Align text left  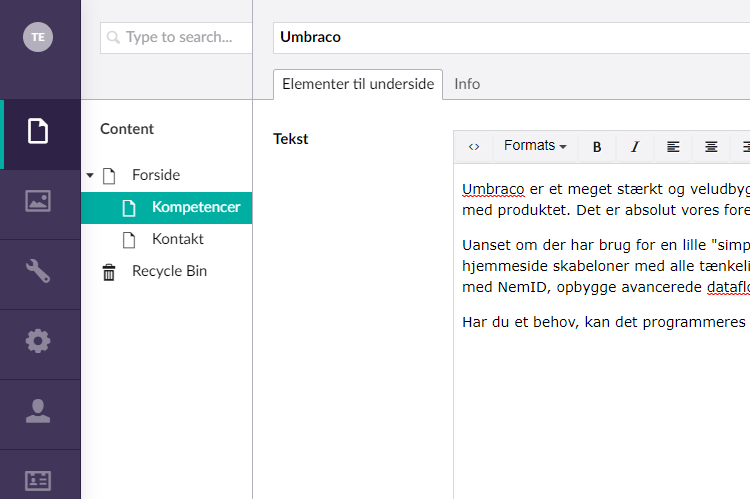[x=673, y=147]
